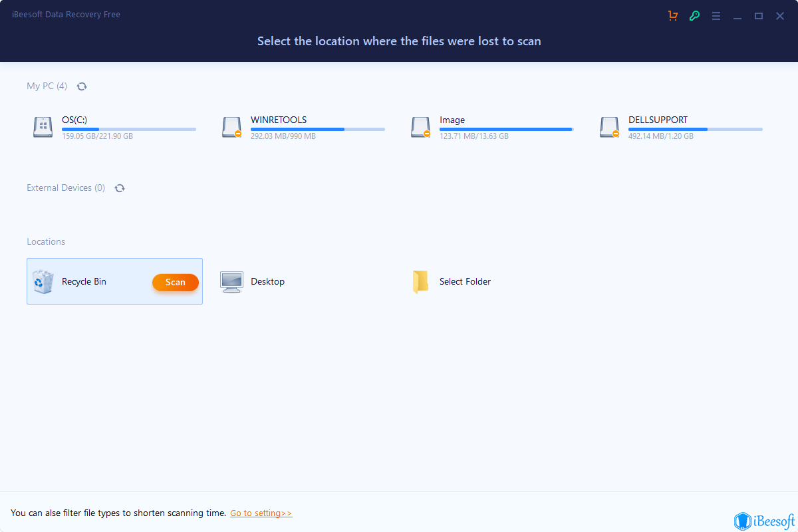Click the WINRETOOLS usage progress bar

[318, 129]
